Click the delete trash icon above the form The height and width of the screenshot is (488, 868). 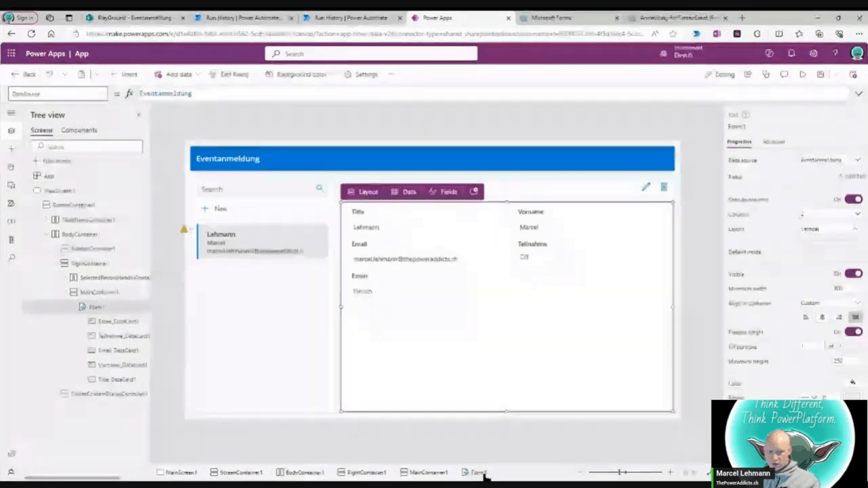click(x=664, y=187)
